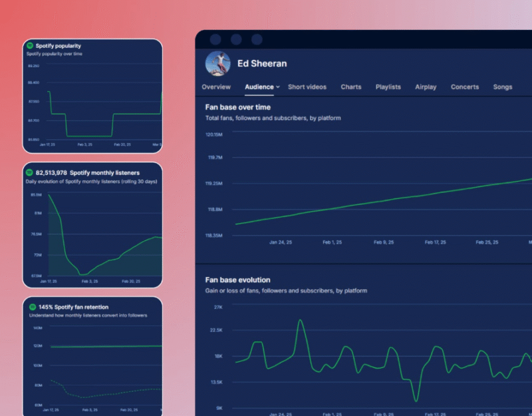Image resolution: width=532 pixels, height=416 pixels.
Task: Switch to the Airplay tab
Action: (x=426, y=87)
